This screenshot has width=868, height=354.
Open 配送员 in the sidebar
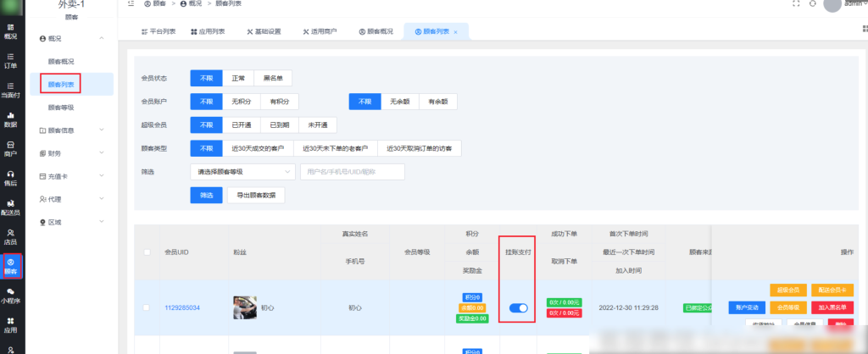(x=10, y=207)
